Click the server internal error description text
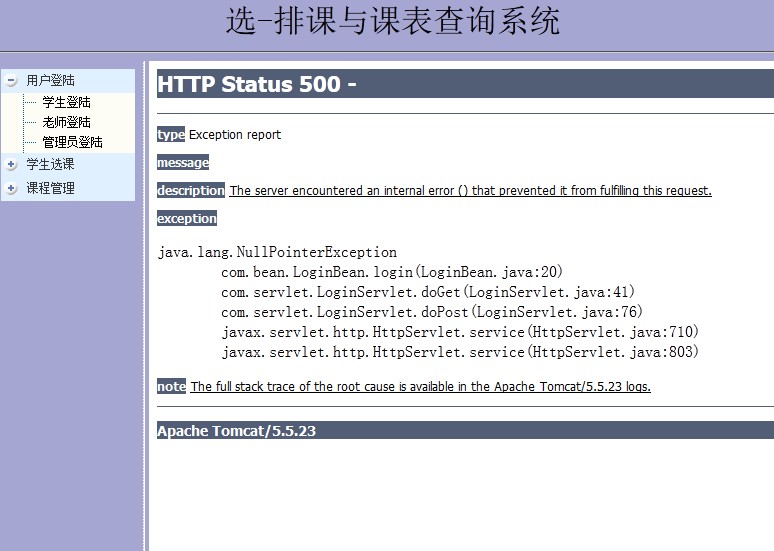 coord(470,191)
